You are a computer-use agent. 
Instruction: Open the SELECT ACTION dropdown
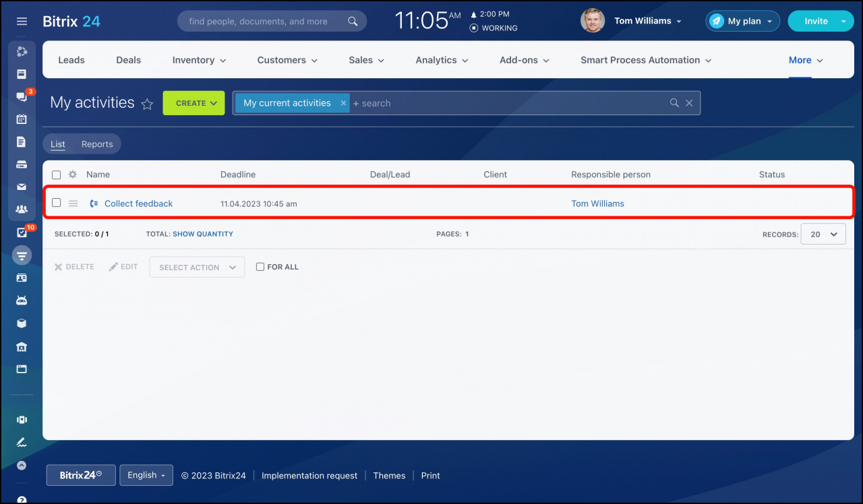click(x=197, y=267)
